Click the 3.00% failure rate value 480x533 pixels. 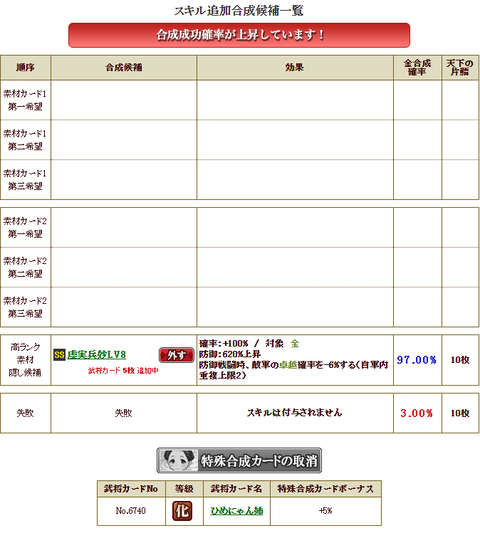[417, 413]
